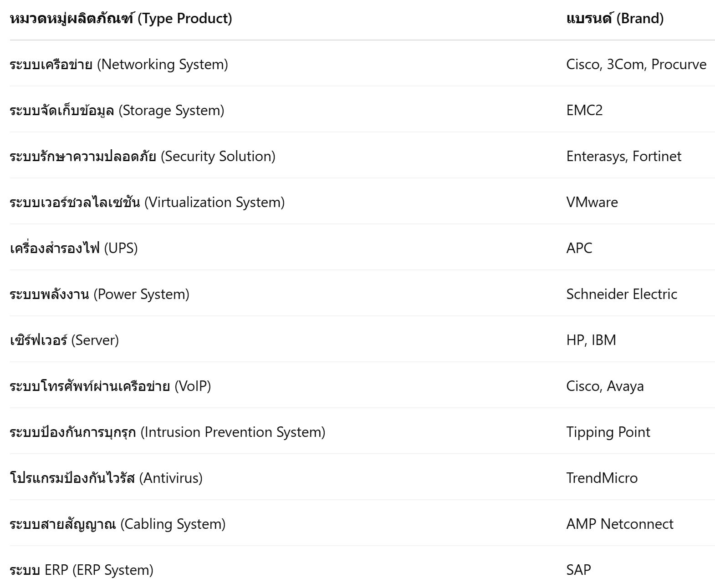The height and width of the screenshot is (588, 715).
Task: Click the Schneider Electric brand cell
Action: pos(621,294)
